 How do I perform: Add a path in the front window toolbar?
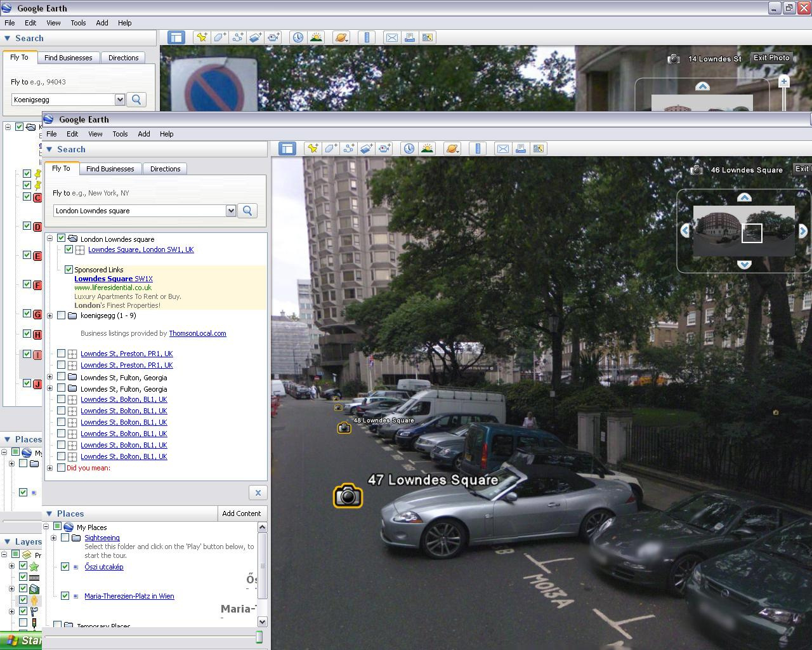348,149
